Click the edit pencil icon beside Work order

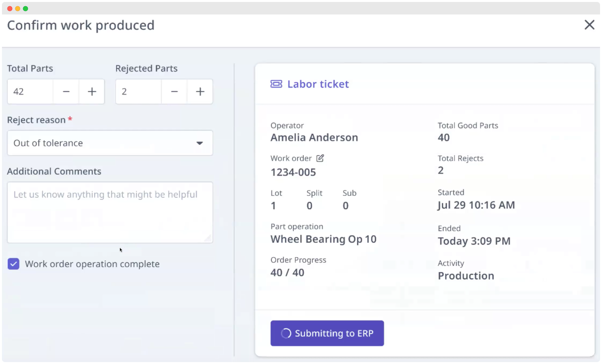[320, 158]
